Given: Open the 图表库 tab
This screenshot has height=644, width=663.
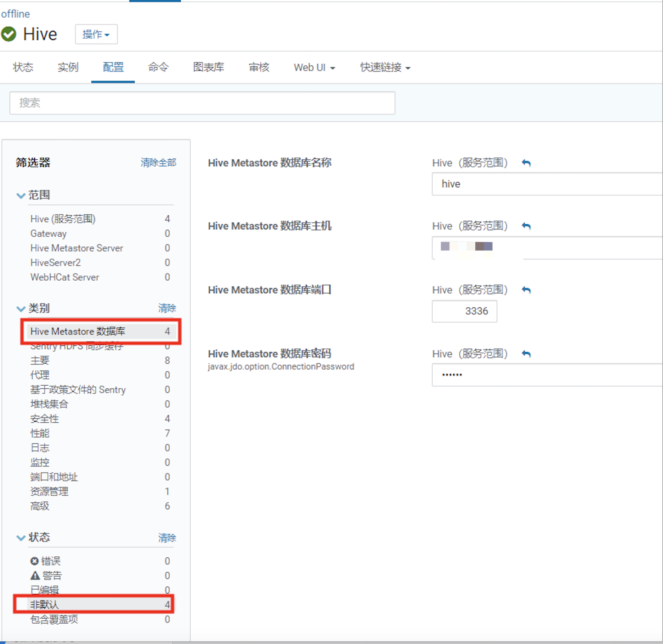Looking at the screenshot, I should [x=209, y=67].
